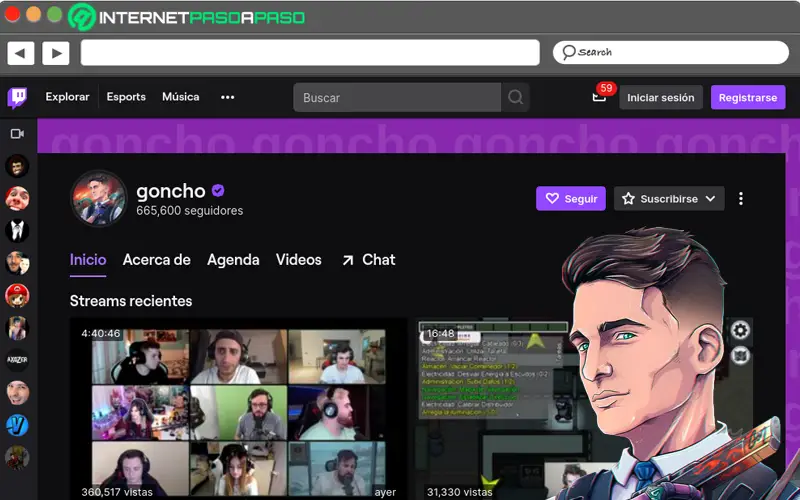Open the three-dot more menu in the top navigation
This screenshot has height=500, width=800.
pyautogui.click(x=228, y=97)
